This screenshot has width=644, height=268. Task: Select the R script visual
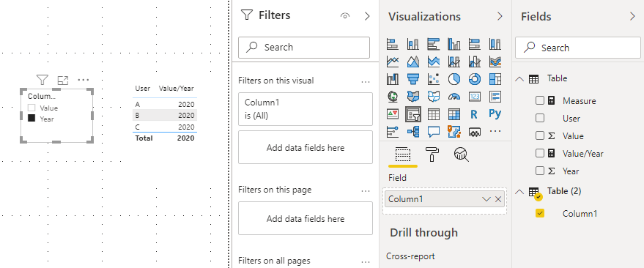tap(474, 113)
